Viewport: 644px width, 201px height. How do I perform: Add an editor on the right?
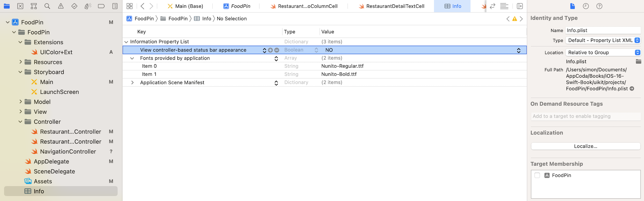tap(520, 6)
